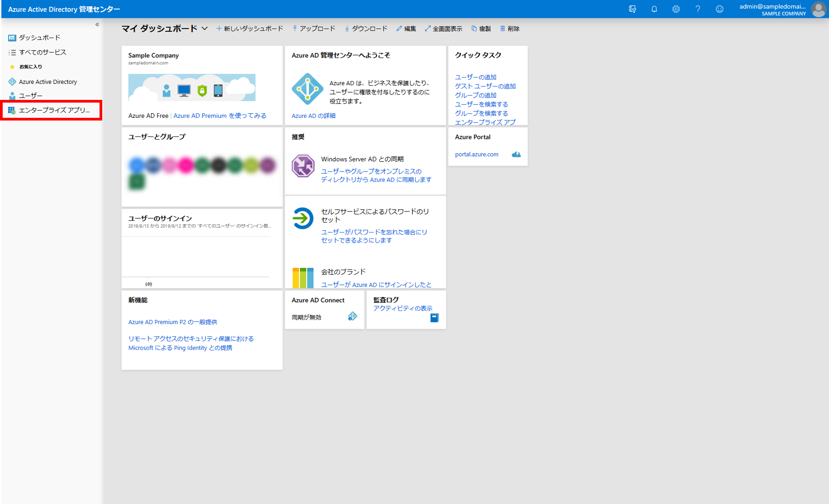This screenshot has width=829, height=504.
Task: Open the notifications bell
Action: click(x=654, y=9)
